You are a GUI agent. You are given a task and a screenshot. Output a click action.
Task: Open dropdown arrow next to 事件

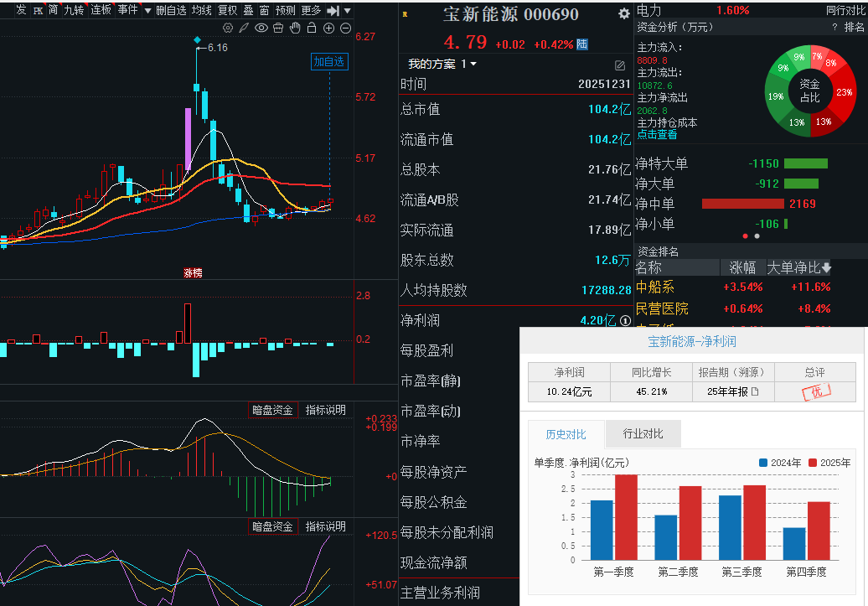pos(147,10)
